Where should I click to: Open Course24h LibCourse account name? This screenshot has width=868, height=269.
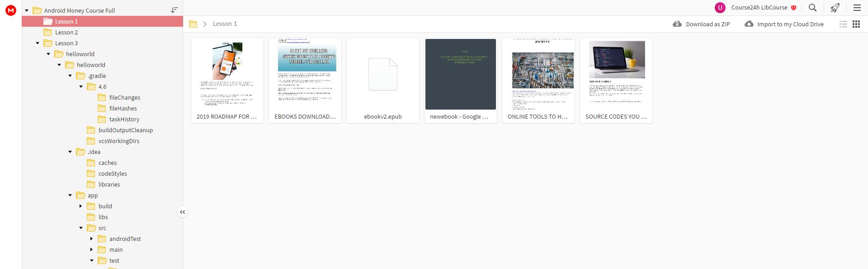pyautogui.click(x=759, y=8)
